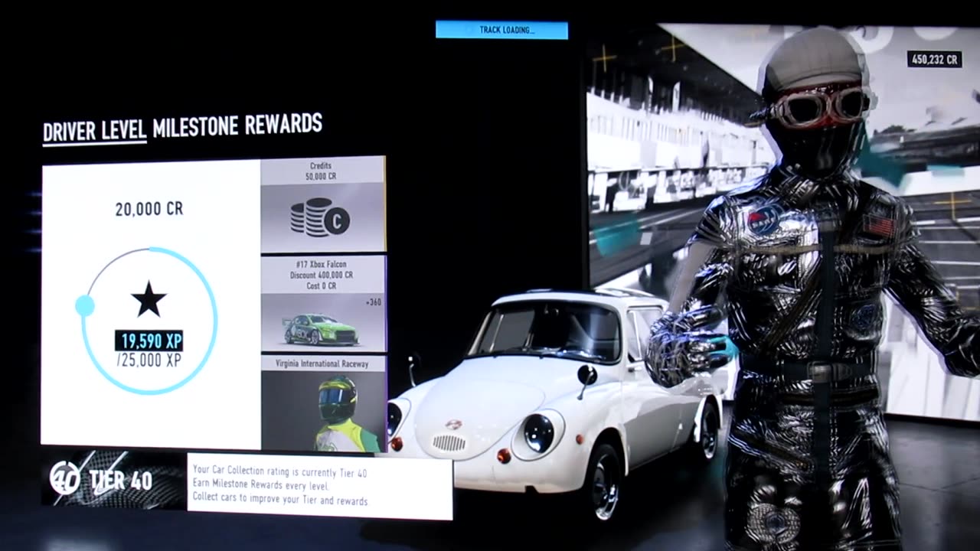This screenshot has width=980, height=551.
Task: Click the '#17 Xbox Falcon' reward title
Action: (322, 264)
